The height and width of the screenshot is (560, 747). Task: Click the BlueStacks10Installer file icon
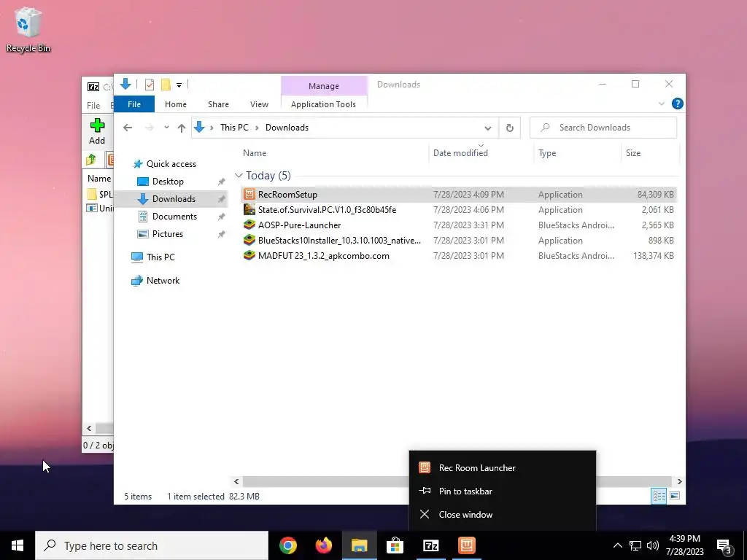(x=249, y=240)
